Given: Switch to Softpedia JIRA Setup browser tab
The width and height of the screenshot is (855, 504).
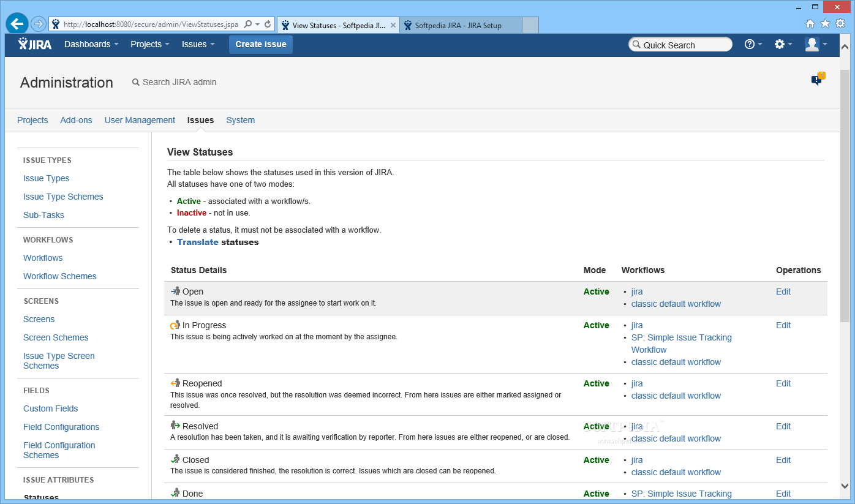Looking at the screenshot, I should coord(461,26).
